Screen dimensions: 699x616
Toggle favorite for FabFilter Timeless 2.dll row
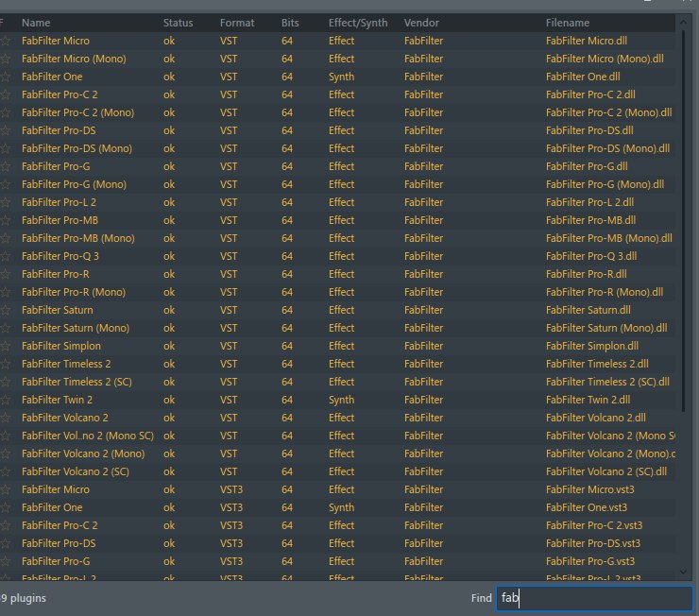pyautogui.click(x=5, y=364)
